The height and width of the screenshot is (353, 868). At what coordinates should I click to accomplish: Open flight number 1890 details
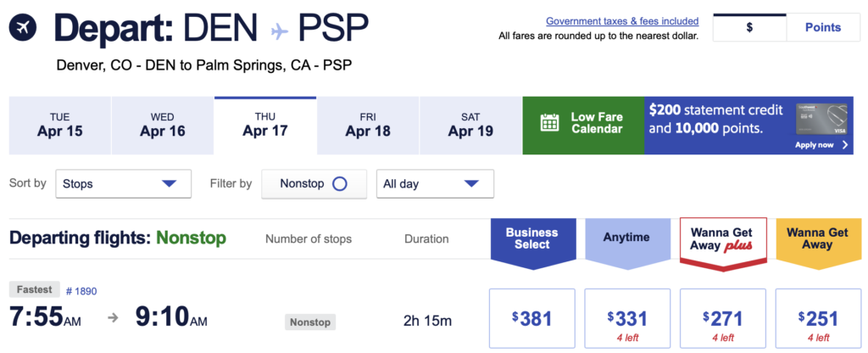pyautogui.click(x=81, y=290)
